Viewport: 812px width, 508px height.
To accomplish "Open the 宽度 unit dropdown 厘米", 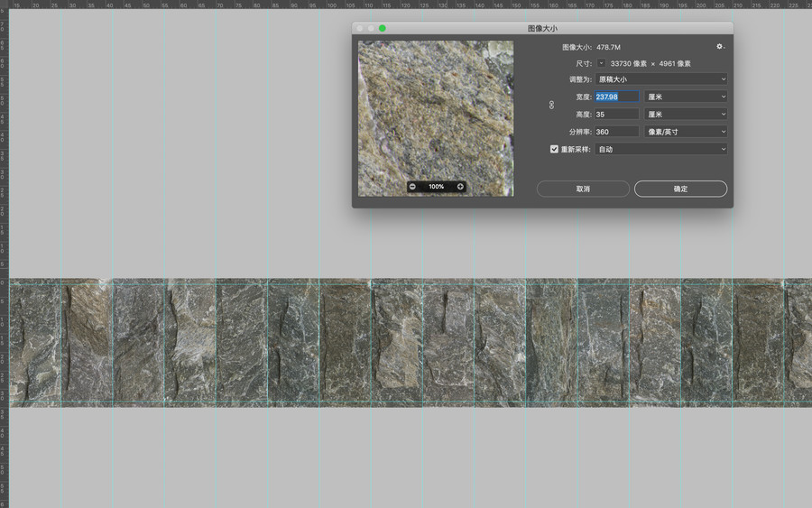I will pyautogui.click(x=686, y=97).
